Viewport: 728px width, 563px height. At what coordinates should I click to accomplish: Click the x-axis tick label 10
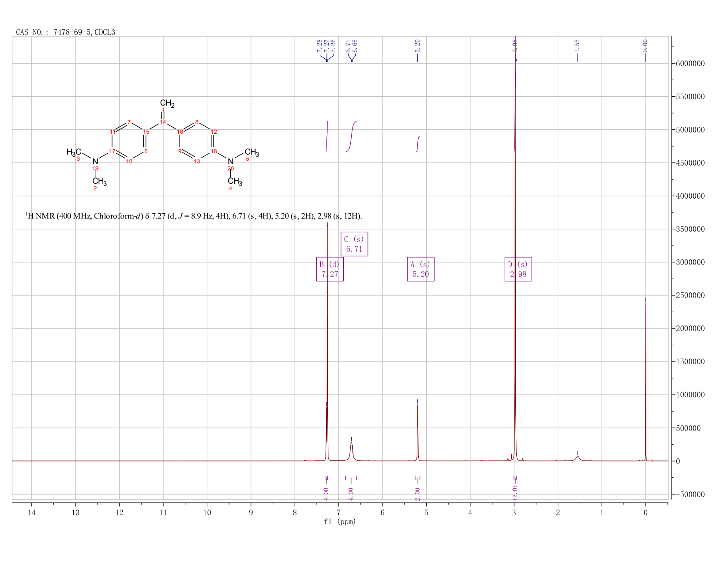coord(207,512)
